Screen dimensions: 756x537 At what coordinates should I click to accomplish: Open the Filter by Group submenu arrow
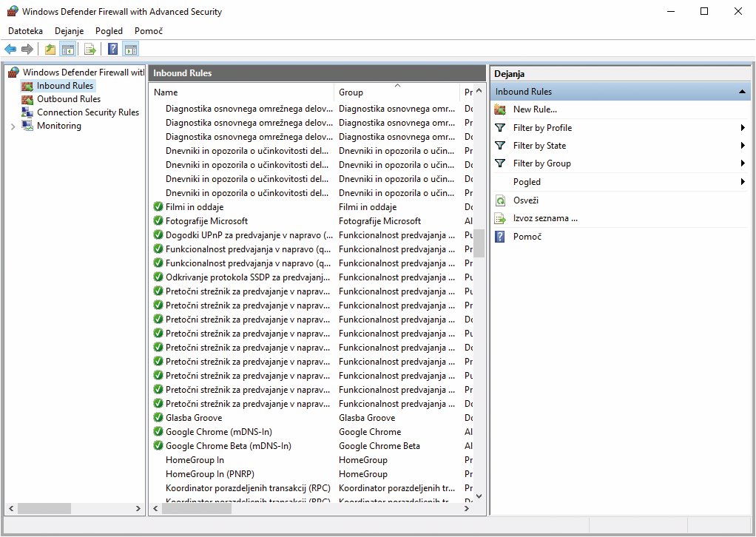pyautogui.click(x=743, y=163)
